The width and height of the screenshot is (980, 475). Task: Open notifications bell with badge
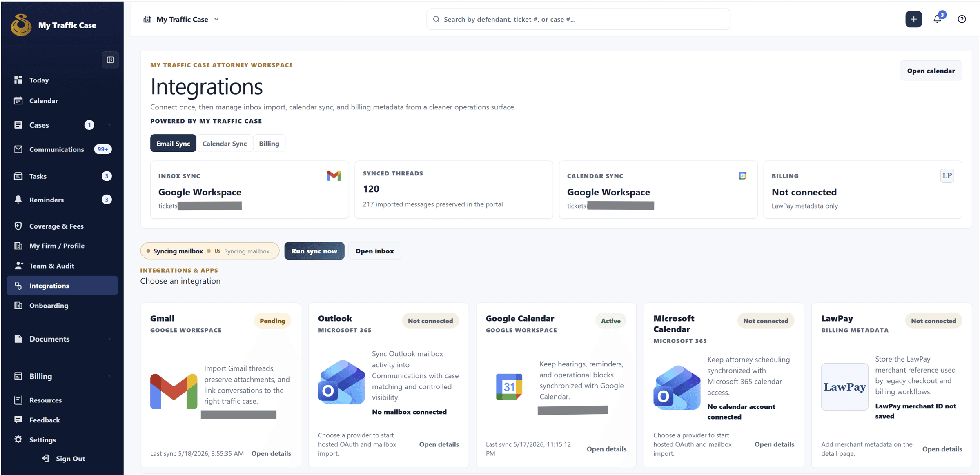coord(938,18)
